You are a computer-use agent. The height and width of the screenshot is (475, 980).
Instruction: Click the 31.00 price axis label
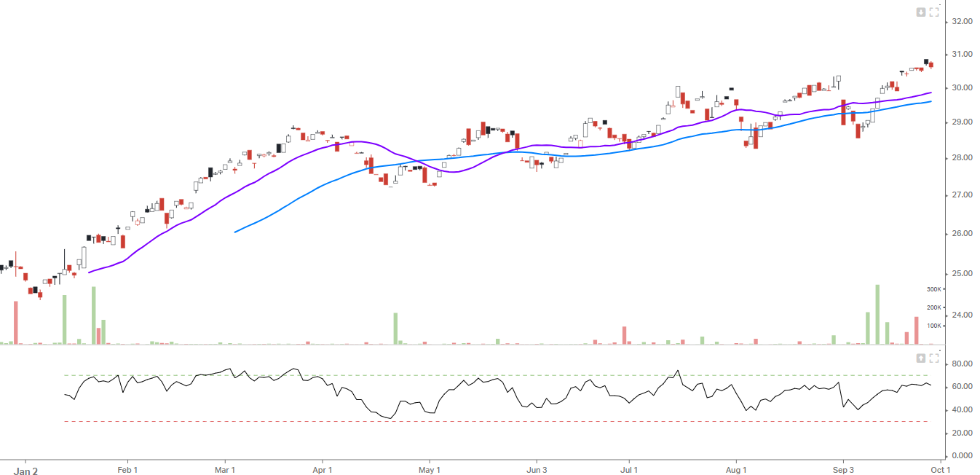click(963, 55)
